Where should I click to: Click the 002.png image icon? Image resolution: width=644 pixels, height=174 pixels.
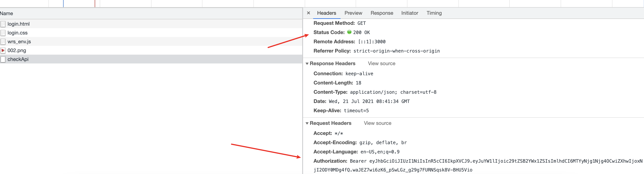[x=3, y=50]
